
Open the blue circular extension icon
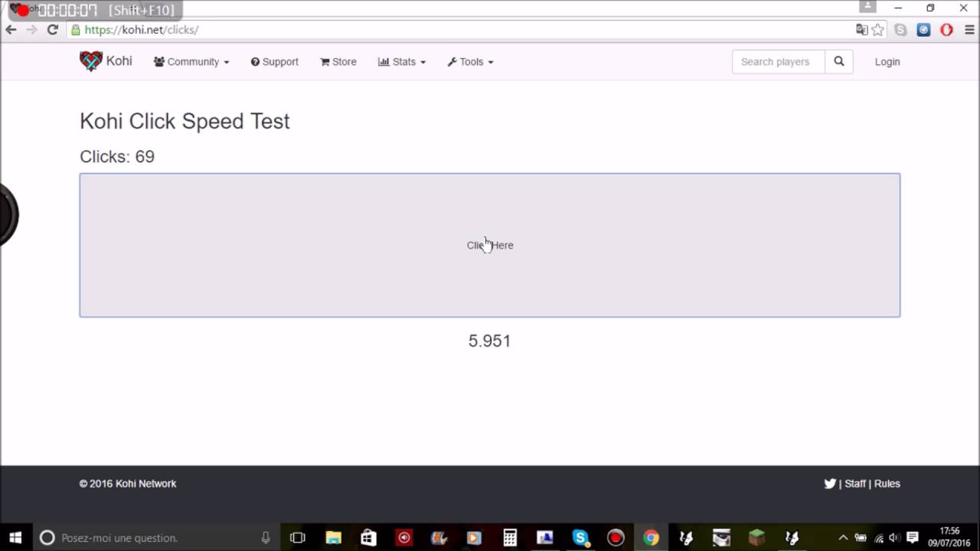(x=924, y=30)
